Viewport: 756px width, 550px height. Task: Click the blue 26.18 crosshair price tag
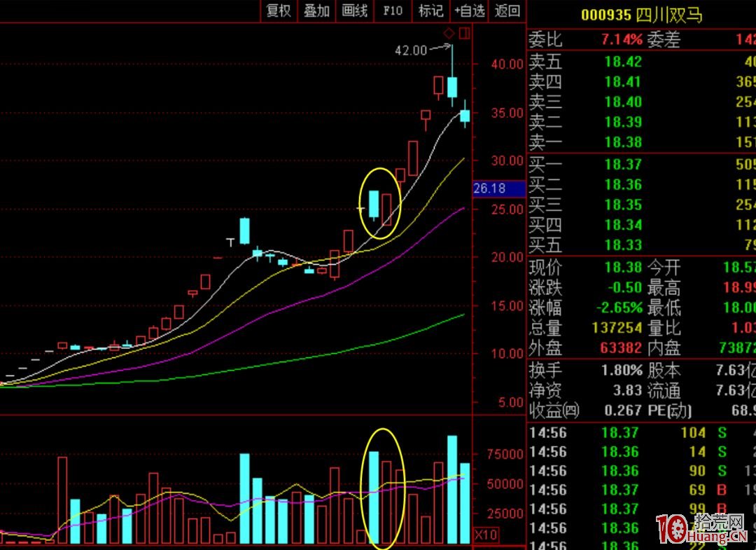(x=499, y=188)
